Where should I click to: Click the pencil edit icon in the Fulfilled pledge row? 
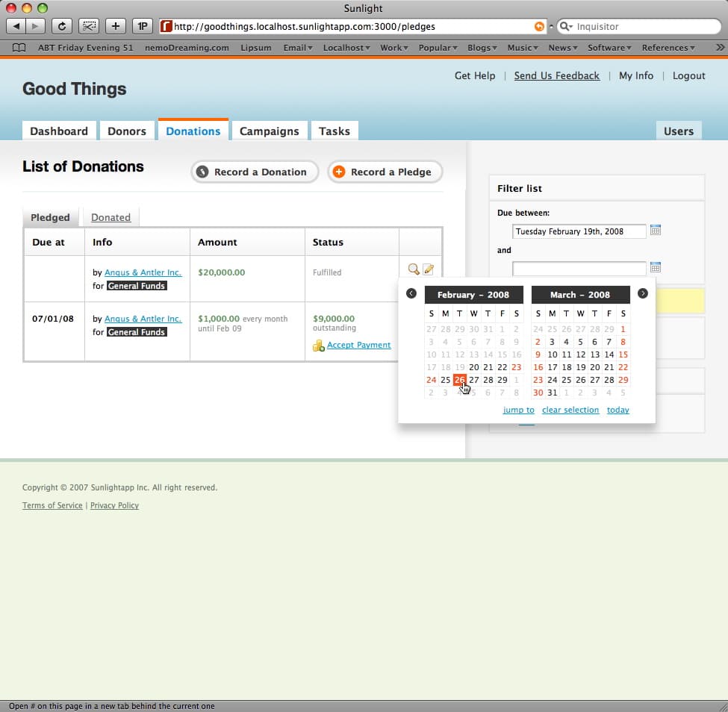[x=428, y=269]
